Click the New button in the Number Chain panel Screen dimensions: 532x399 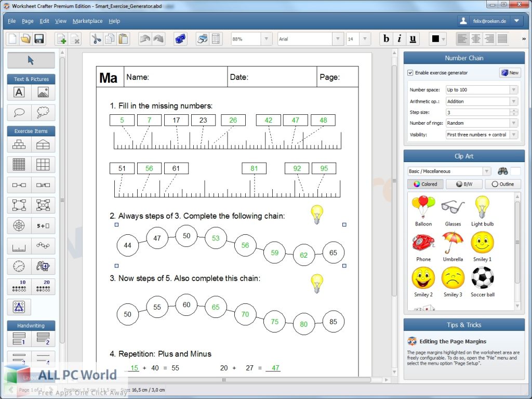pyautogui.click(x=510, y=72)
